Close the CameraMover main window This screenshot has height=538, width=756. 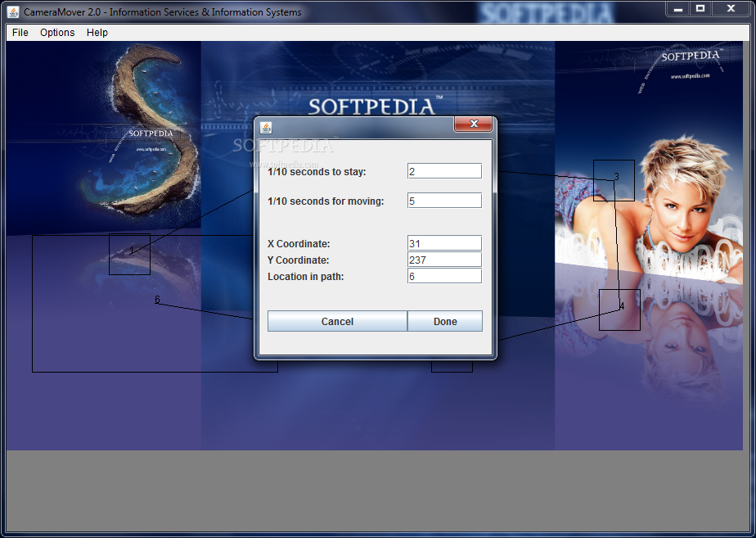[731, 9]
